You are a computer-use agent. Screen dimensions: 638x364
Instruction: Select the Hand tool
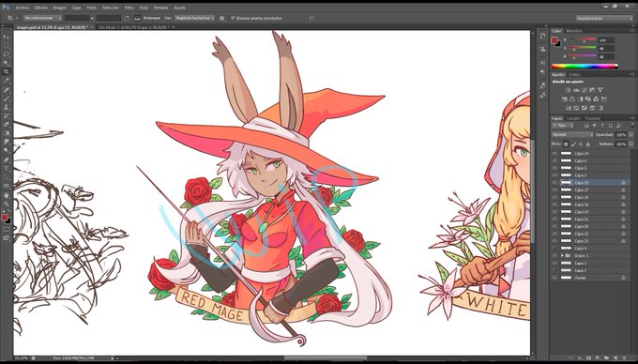(7, 195)
